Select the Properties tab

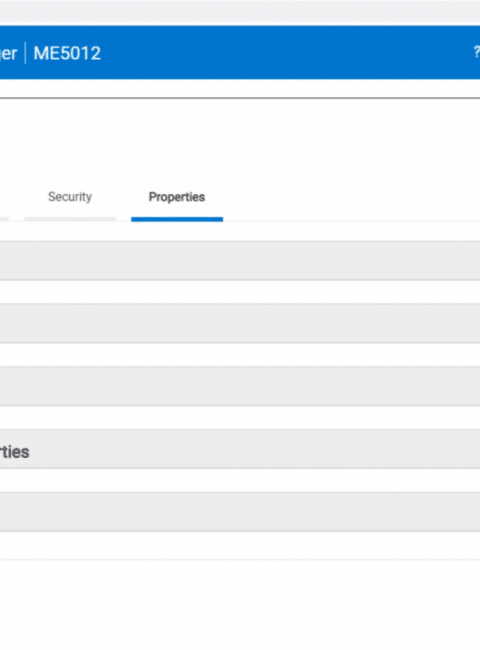177,196
